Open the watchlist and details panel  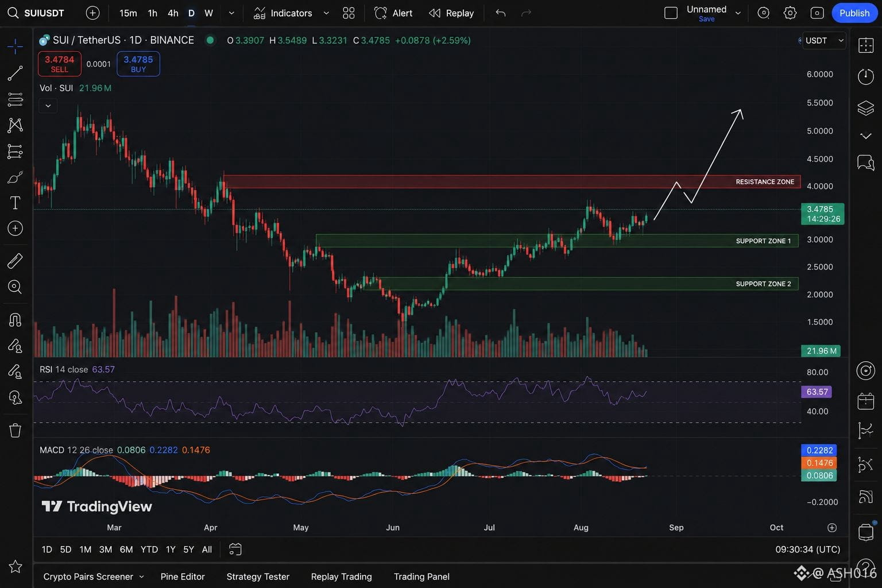point(866,45)
